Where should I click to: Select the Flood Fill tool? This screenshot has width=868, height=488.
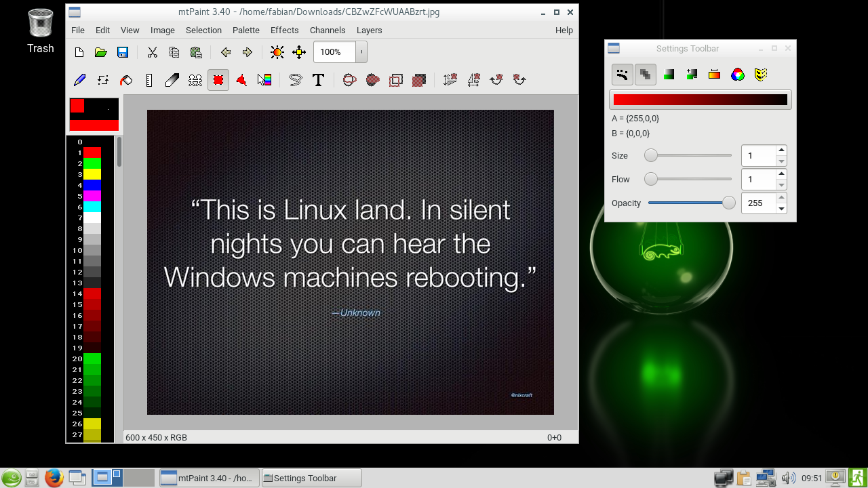(x=125, y=80)
